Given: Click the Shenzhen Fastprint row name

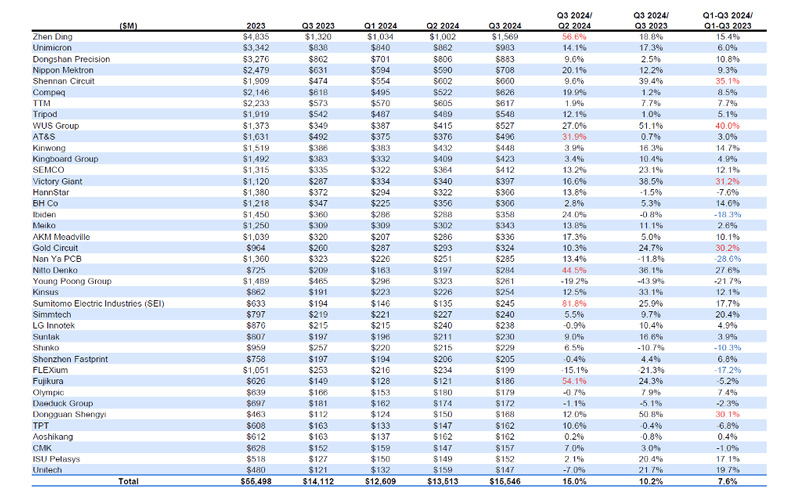Looking at the screenshot, I should coord(70,359).
